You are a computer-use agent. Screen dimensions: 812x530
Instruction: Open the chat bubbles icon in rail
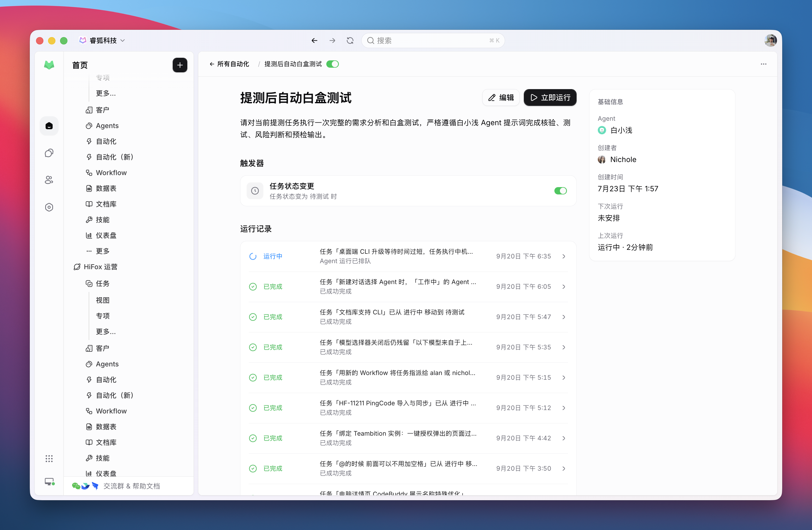click(49, 153)
